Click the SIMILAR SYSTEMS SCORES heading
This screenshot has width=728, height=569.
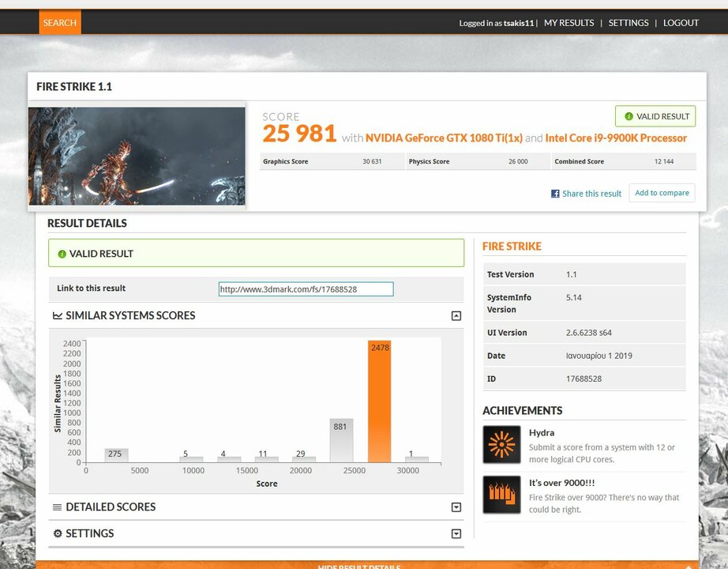click(x=130, y=315)
